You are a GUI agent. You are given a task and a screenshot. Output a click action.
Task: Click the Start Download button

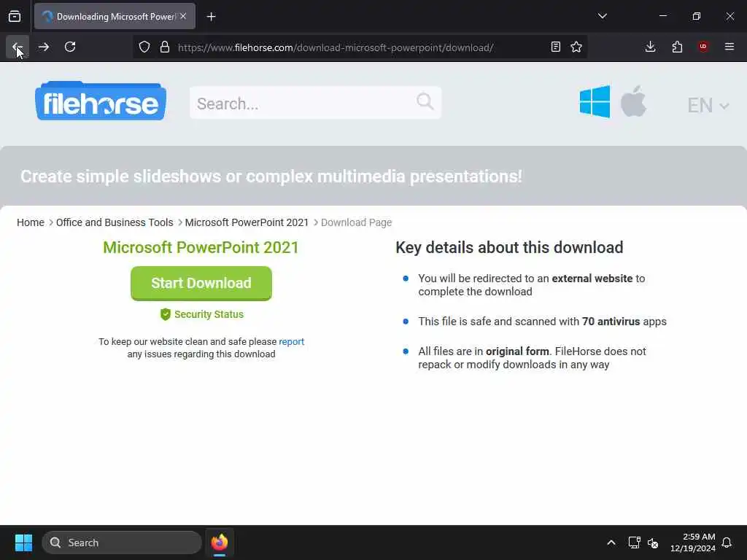point(201,283)
